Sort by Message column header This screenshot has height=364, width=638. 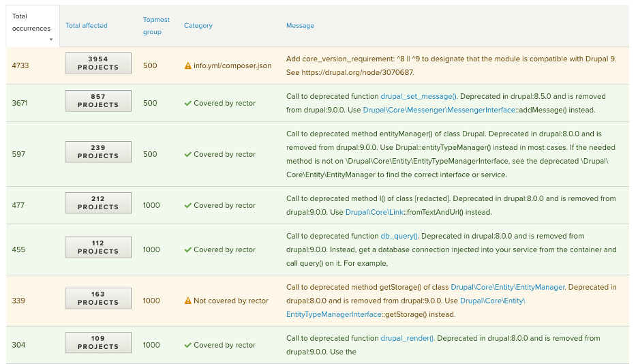(x=300, y=26)
